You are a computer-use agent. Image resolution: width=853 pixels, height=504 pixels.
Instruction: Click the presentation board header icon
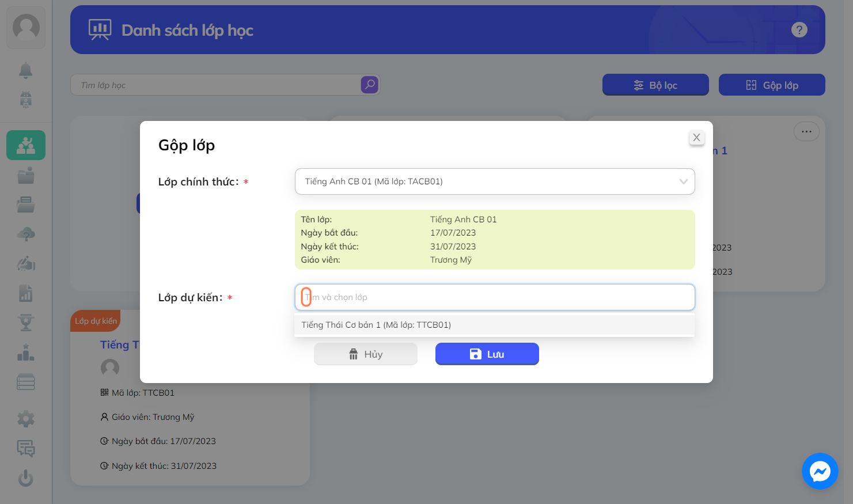(x=100, y=30)
